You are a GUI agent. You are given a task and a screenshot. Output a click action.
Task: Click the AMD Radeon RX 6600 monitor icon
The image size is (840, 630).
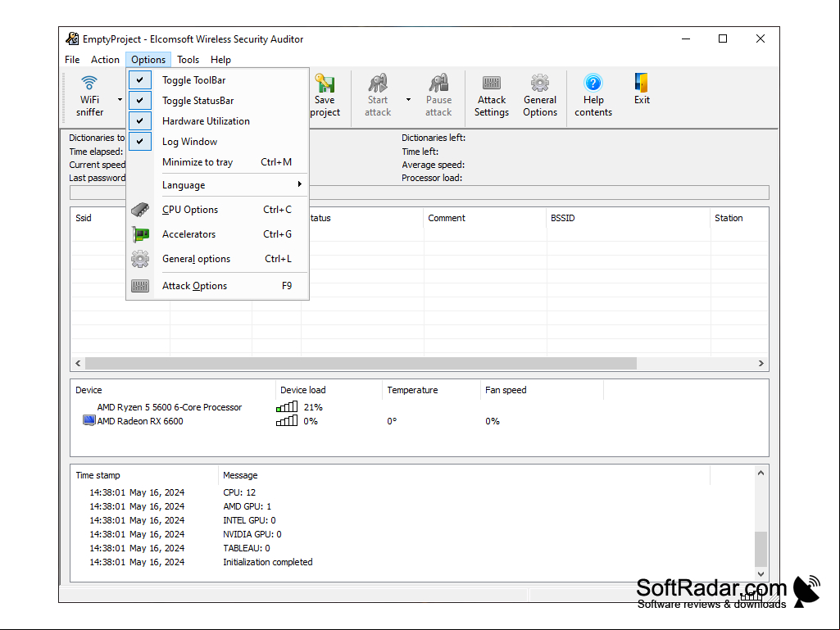(x=89, y=420)
